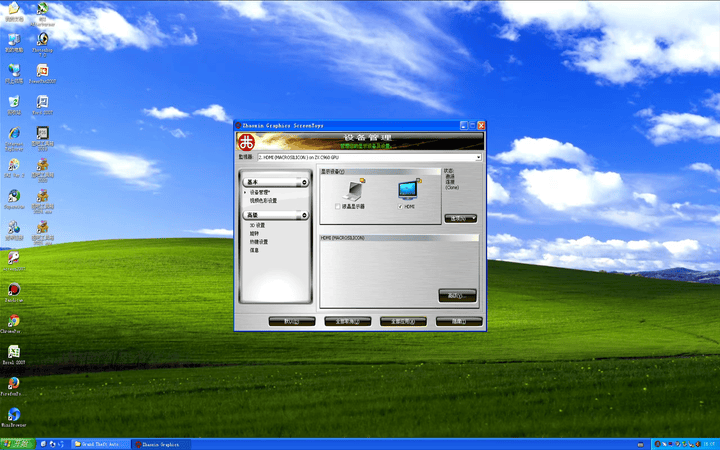Click the Apply All (全部应用) button
Viewport: 720px width, 450px height.
(403, 321)
